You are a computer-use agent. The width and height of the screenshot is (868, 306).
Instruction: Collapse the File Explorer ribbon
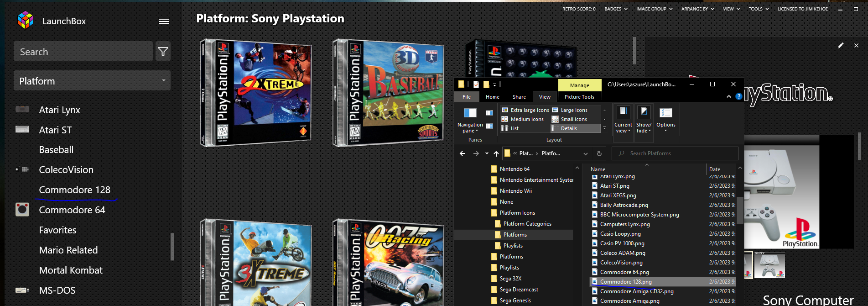[728, 96]
